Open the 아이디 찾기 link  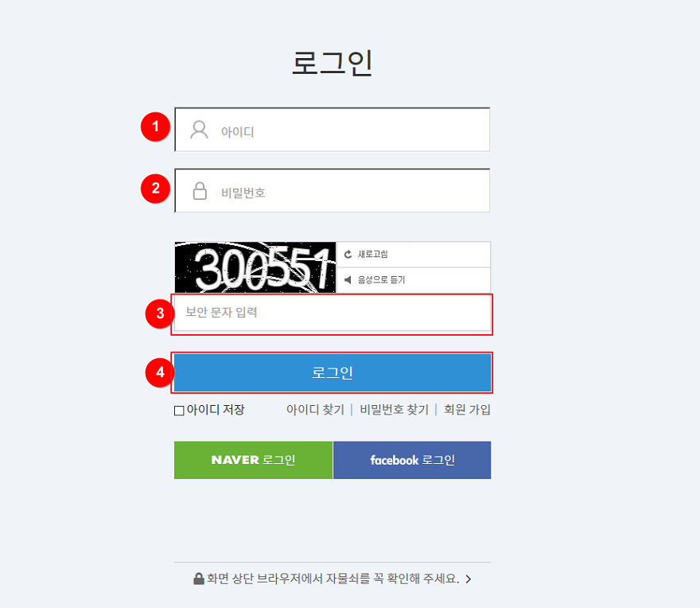point(315,410)
